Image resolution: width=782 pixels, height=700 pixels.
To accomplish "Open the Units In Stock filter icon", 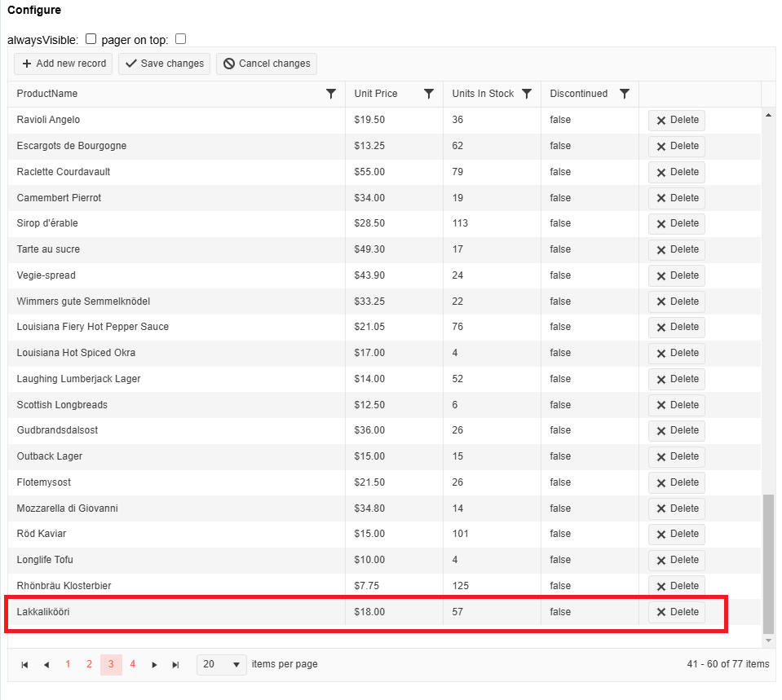I will tap(527, 94).
